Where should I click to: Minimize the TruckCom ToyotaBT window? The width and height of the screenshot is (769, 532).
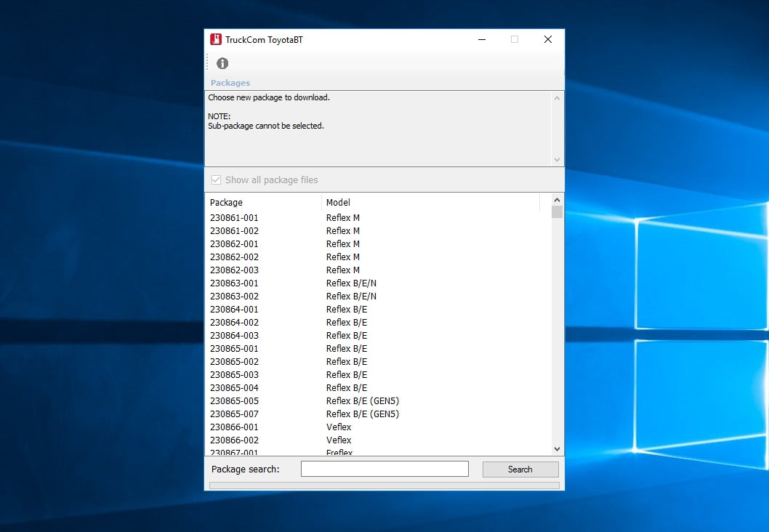[481, 40]
